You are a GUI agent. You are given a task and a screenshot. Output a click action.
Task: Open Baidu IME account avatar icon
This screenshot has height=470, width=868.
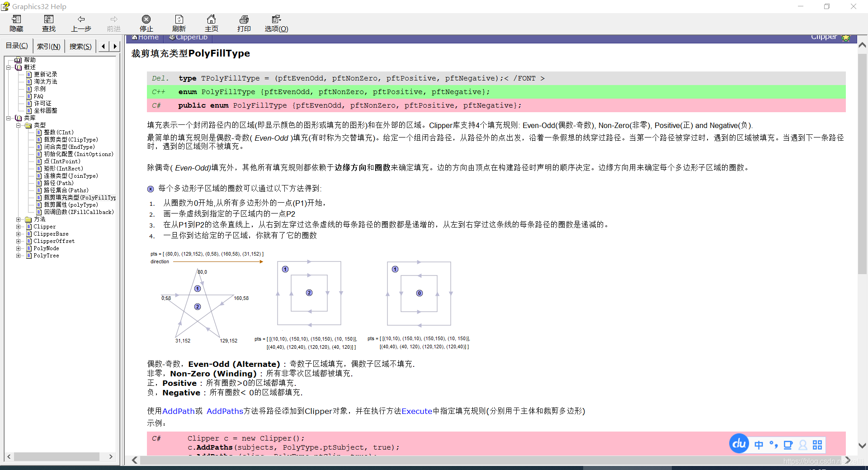pos(803,445)
